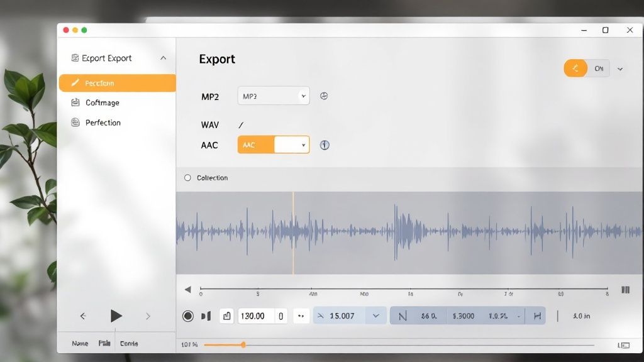Click the forward chevron in sidebar
Viewport: 644px width, 362px height.
tap(148, 316)
